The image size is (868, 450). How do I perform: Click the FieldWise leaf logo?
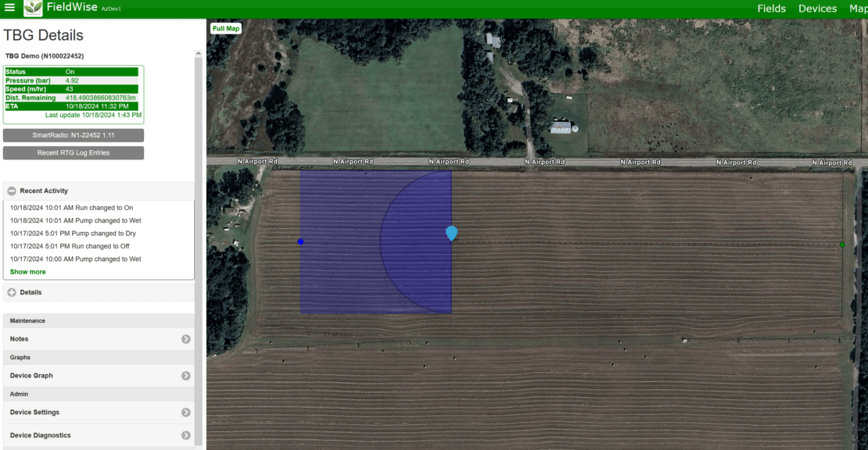click(34, 9)
